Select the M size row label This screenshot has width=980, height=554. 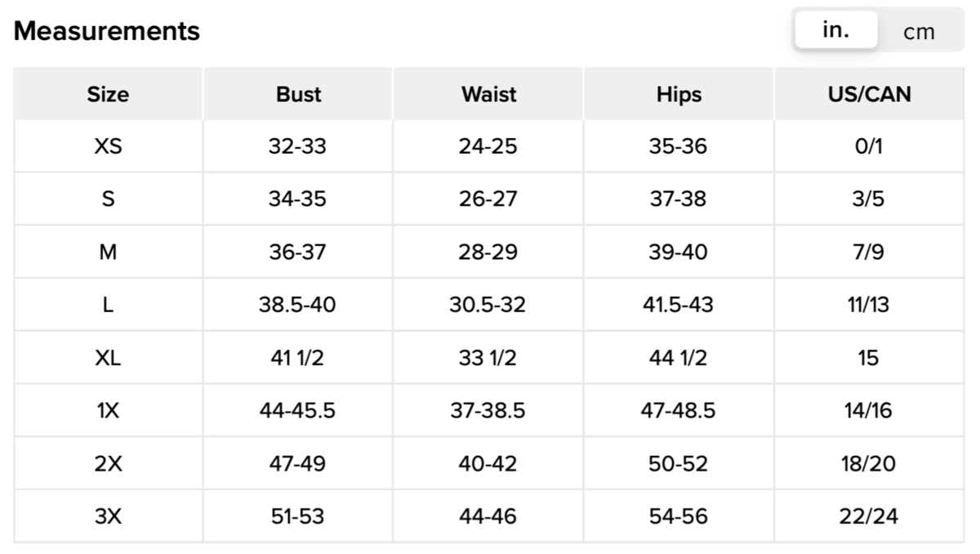(x=108, y=252)
